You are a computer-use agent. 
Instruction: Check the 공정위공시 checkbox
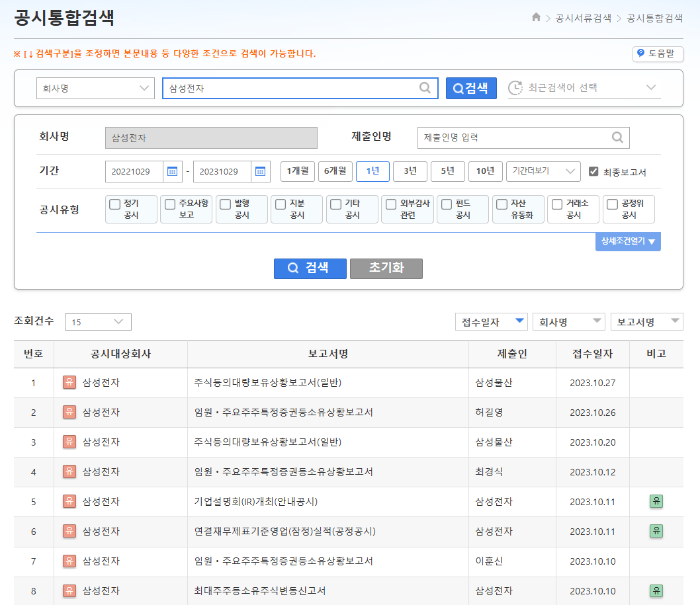(x=613, y=204)
